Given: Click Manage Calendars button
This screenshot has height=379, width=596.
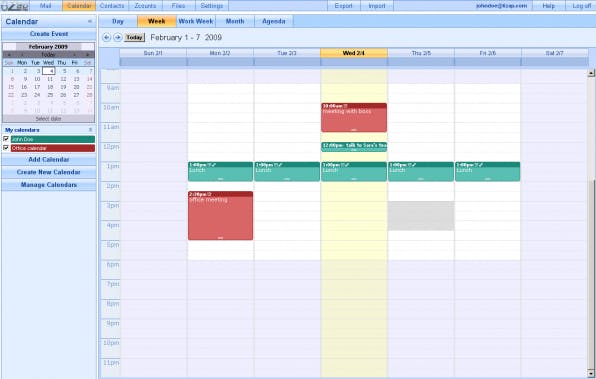Looking at the screenshot, I should coord(49,185).
